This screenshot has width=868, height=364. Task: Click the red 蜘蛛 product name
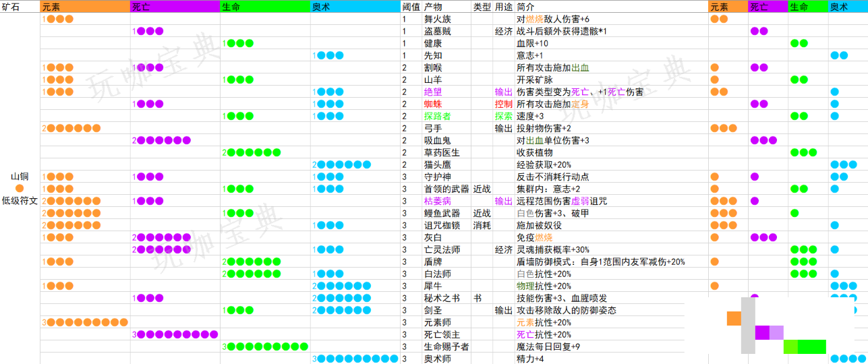pyautogui.click(x=433, y=104)
